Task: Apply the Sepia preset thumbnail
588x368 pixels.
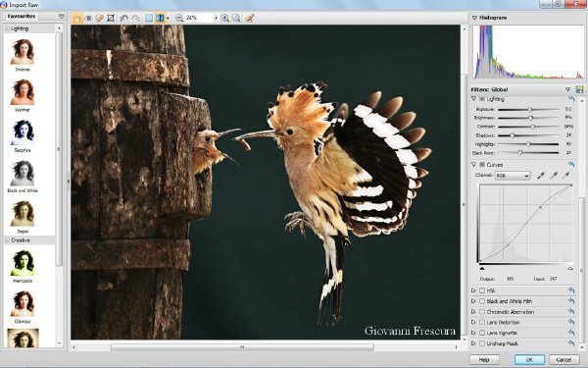Action: [23, 214]
